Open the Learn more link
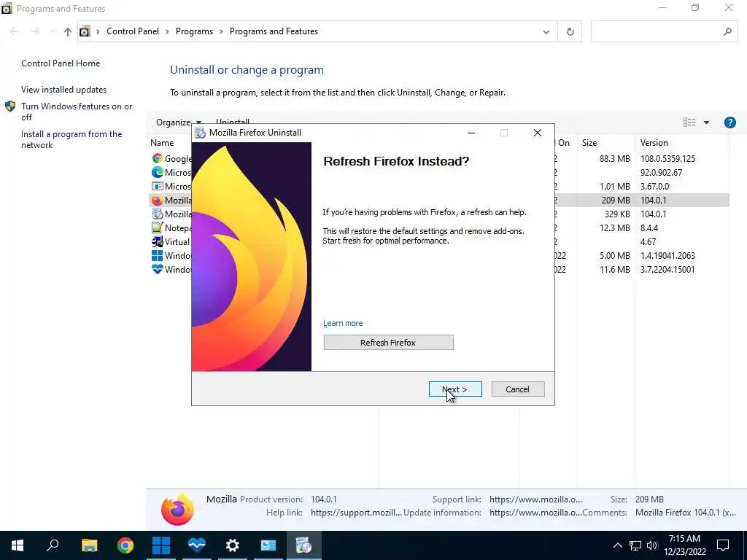The width and height of the screenshot is (747, 560). (x=343, y=323)
